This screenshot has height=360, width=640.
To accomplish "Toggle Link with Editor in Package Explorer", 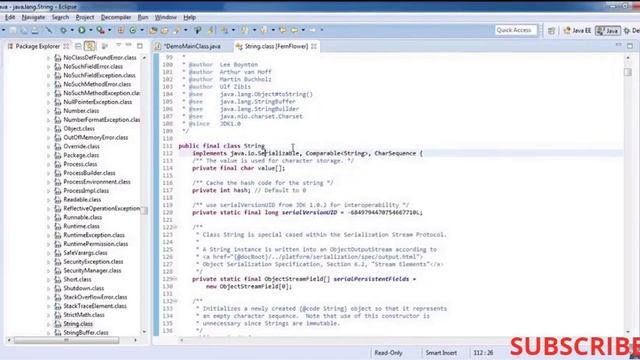I will [90, 46].
